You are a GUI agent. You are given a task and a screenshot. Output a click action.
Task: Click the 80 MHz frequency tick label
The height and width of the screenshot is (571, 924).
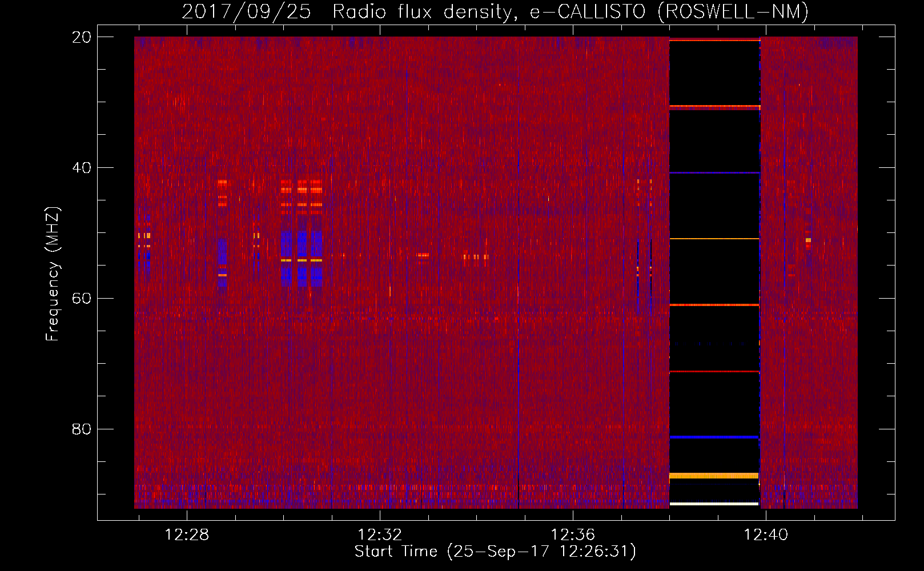coord(82,429)
